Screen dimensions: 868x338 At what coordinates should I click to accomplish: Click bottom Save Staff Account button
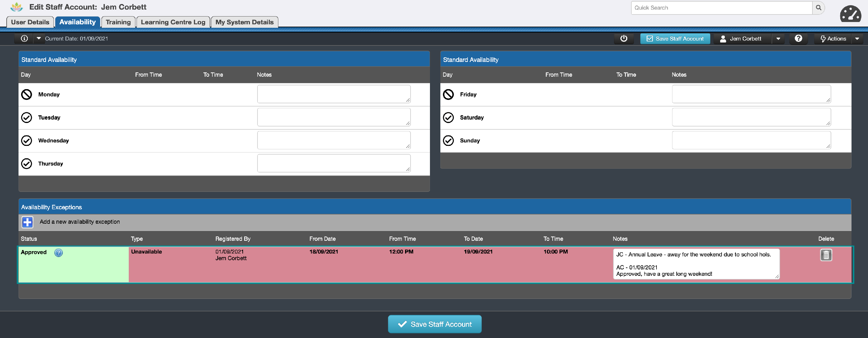coord(434,324)
